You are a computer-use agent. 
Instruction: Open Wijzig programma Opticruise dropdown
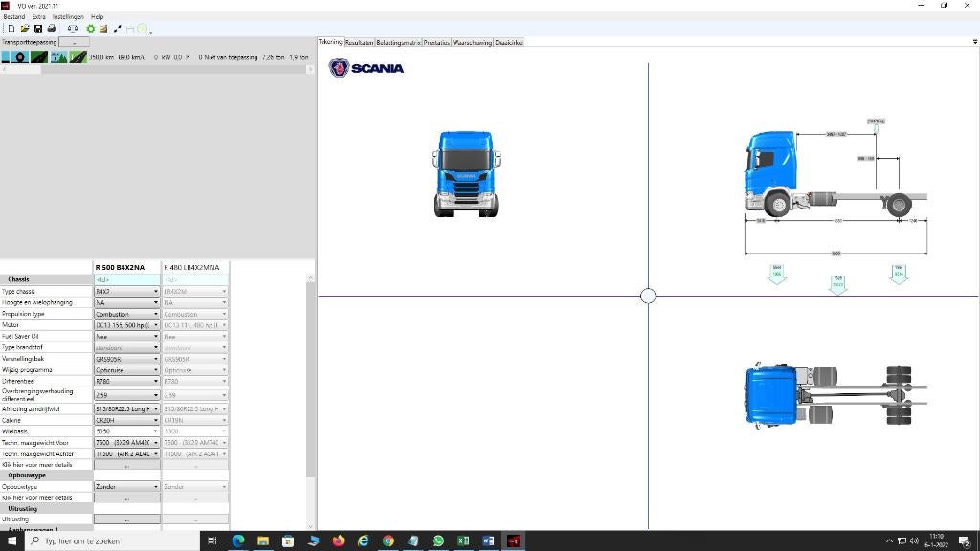[x=127, y=370]
